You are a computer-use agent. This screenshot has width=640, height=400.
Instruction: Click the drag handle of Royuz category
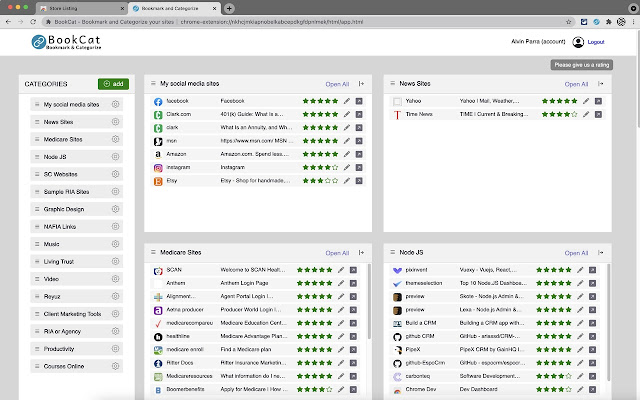tap(37, 296)
